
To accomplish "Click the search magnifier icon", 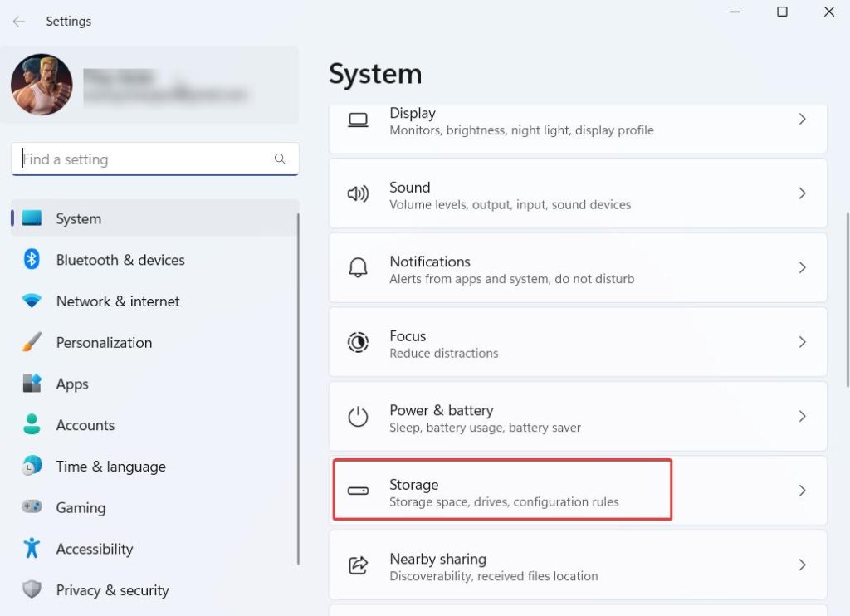I will (x=280, y=159).
